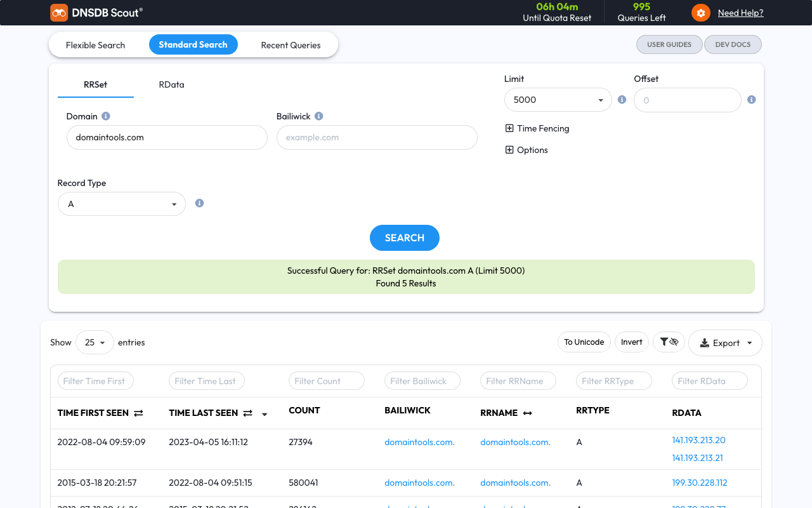The width and height of the screenshot is (812, 508).
Task: Click the info icon beside Record Type
Action: 199,203
